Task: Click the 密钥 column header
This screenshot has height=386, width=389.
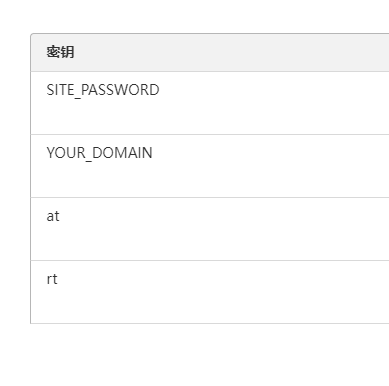Action: [60, 52]
